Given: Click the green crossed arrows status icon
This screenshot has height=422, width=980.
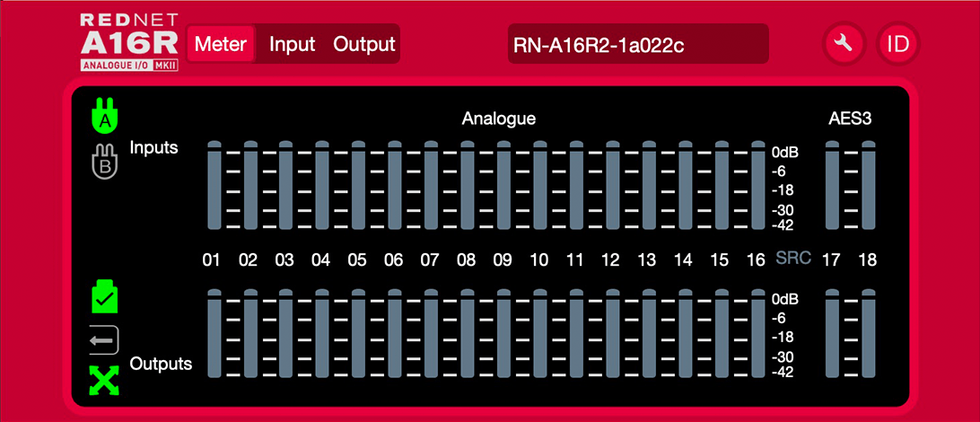Looking at the screenshot, I should tap(104, 380).
